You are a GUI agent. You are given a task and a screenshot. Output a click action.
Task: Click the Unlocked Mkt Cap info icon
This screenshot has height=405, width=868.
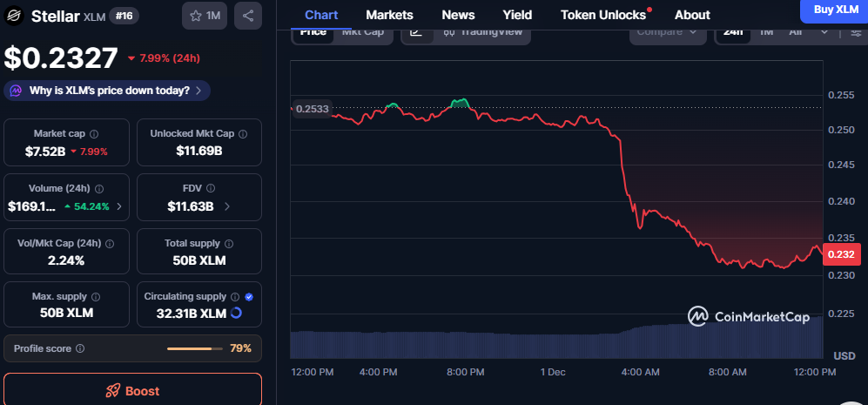[x=243, y=134]
